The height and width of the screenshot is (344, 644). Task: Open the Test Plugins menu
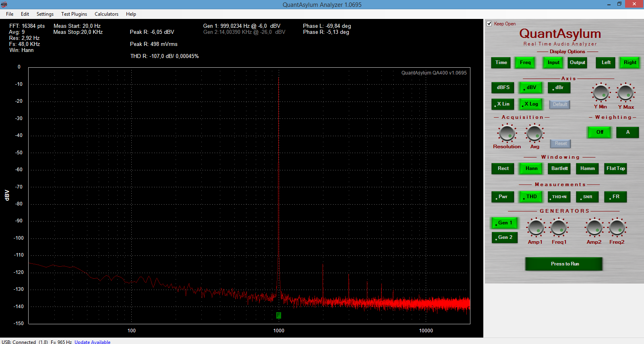[74, 14]
